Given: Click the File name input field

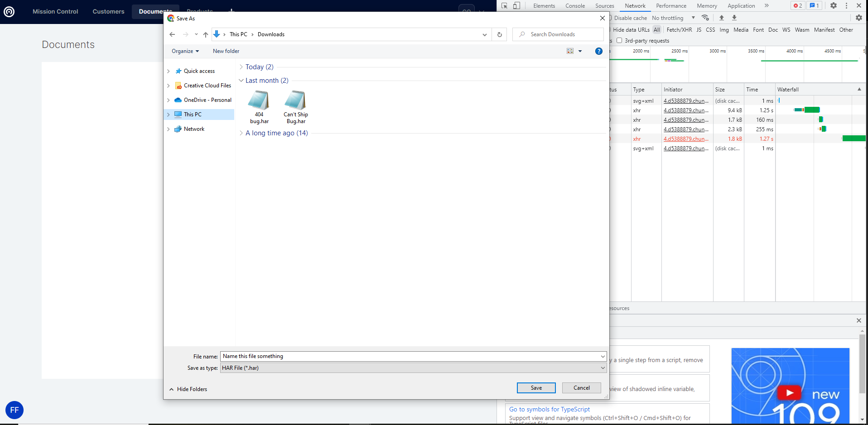Looking at the screenshot, I should (x=410, y=356).
